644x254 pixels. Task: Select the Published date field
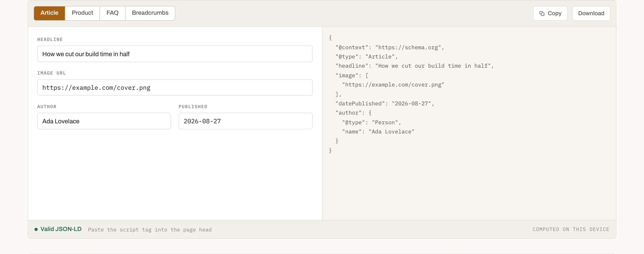click(x=245, y=121)
